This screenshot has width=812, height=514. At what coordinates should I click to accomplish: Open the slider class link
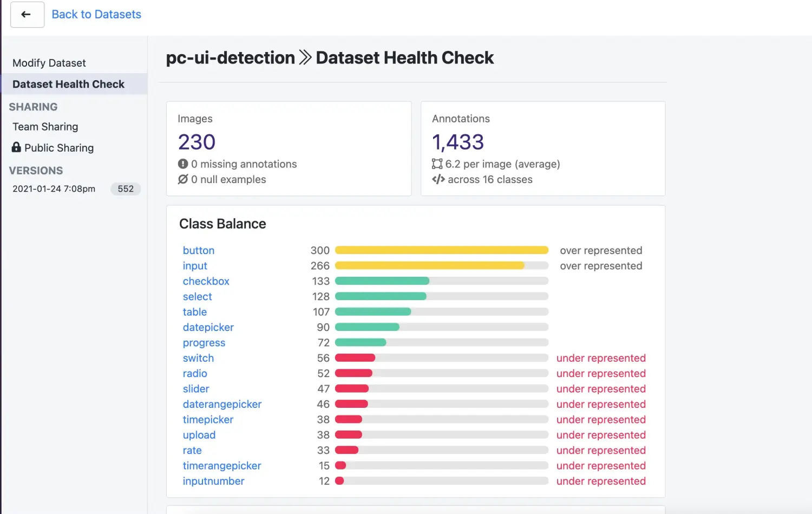(196, 389)
